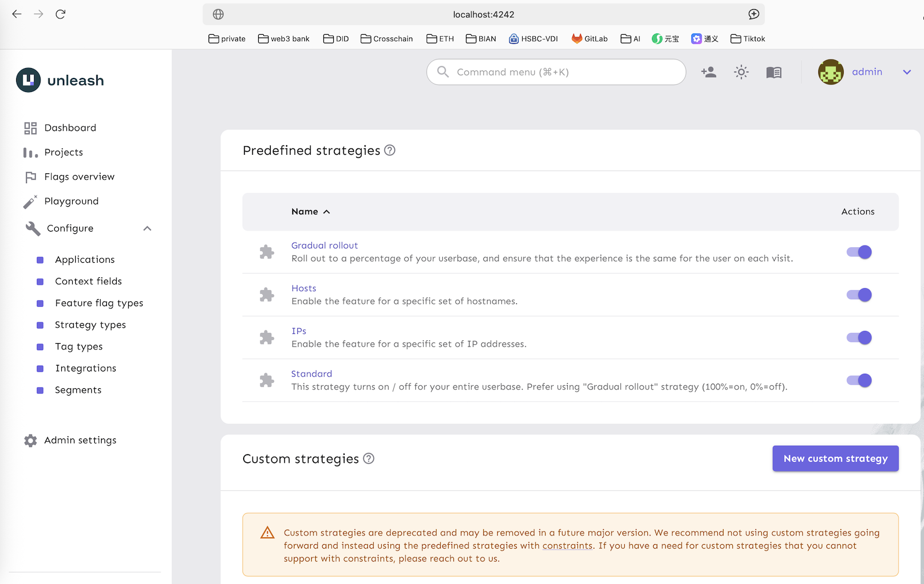This screenshot has width=924, height=584.
Task: Click the help icon beside Custom strategies
Action: click(x=368, y=459)
